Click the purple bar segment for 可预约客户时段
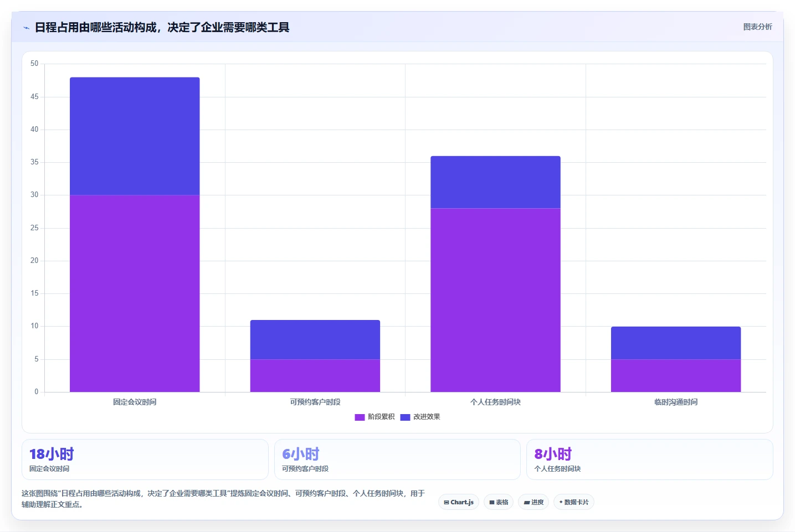Screen dimensions: 795x532 pyautogui.click(x=315, y=376)
